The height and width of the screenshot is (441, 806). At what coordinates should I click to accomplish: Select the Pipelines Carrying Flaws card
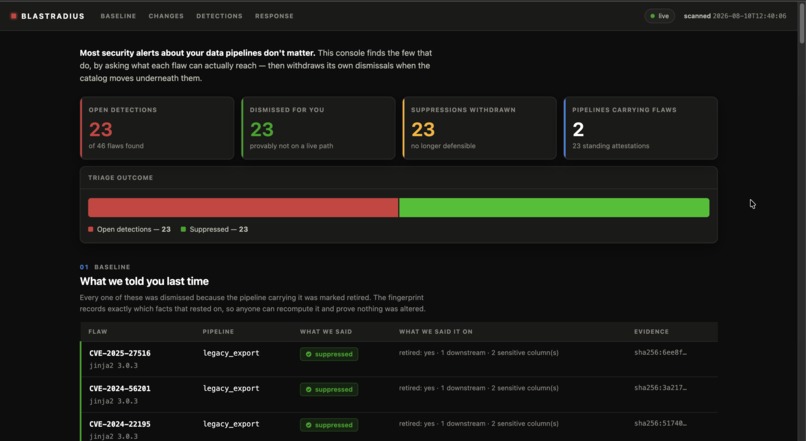pyautogui.click(x=640, y=128)
